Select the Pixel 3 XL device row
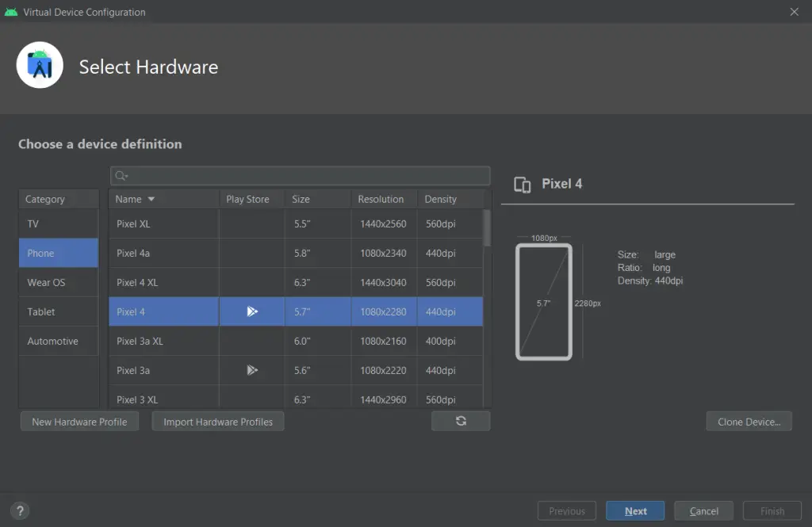 [296, 397]
